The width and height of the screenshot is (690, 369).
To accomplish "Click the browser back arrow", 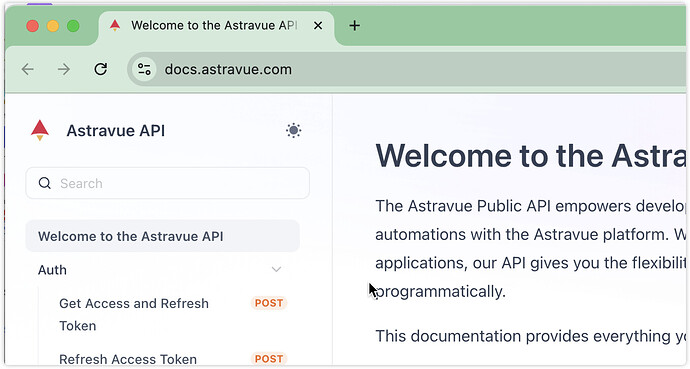I will click(x=28, y=69).
